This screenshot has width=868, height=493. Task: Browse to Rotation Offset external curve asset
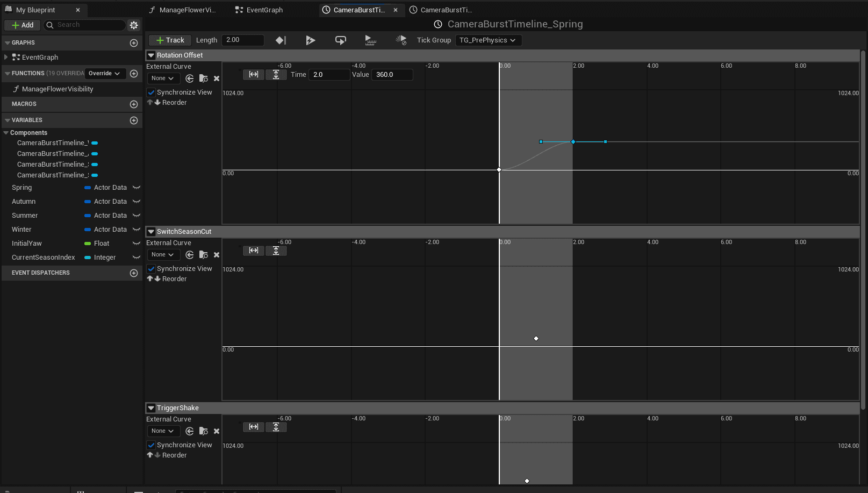(x=203, y=78)
